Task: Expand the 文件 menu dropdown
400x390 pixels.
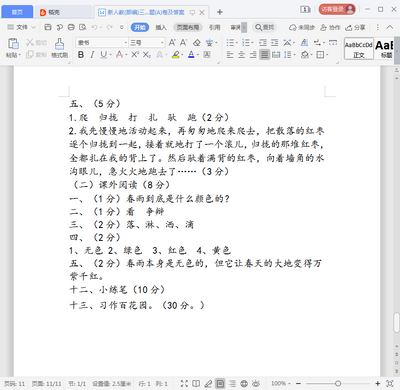Action: (22, 27)
